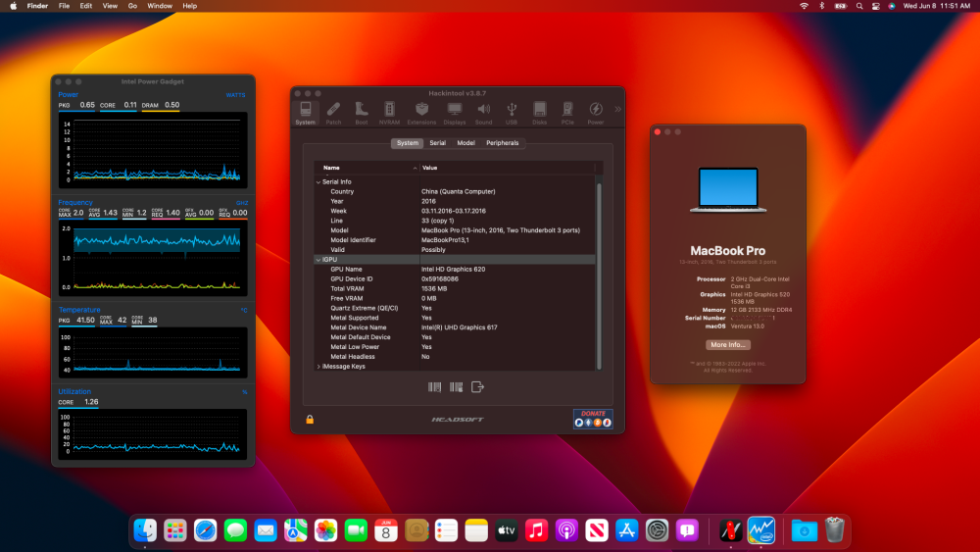Show more Hackintool toolbar items chevron
Image resolution: width=980 pixels, height=552 pixels.
[x=617, y=109]
